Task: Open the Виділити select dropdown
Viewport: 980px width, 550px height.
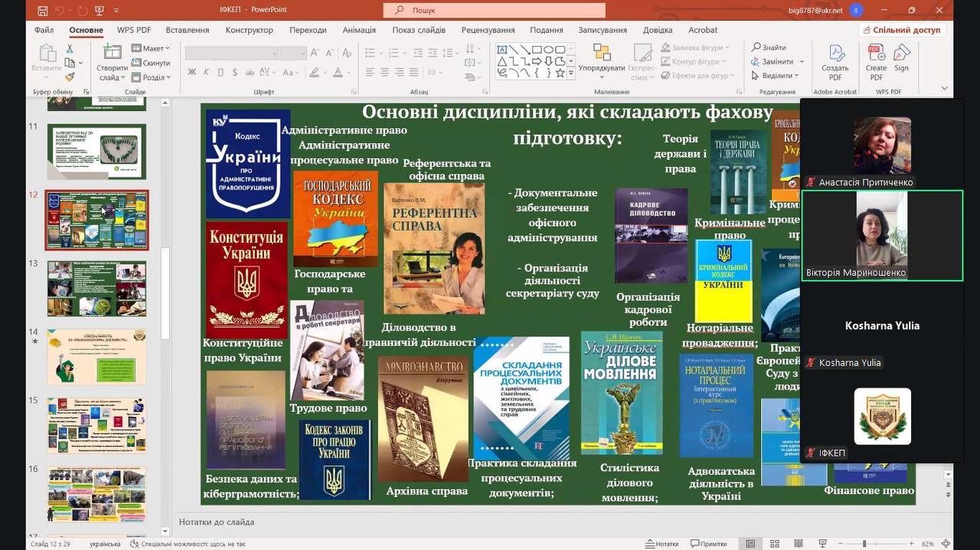Action: 775,76
